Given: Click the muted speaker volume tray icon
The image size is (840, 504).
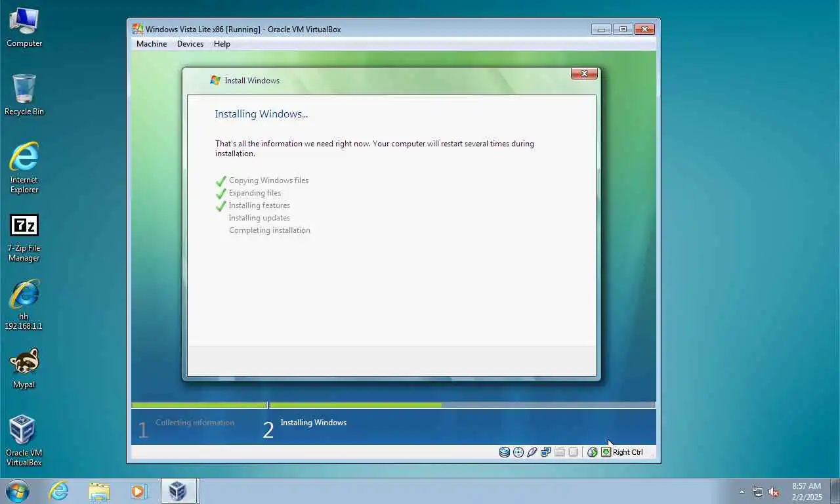Looking at the screenshot, I should click(x=774, y=492).
